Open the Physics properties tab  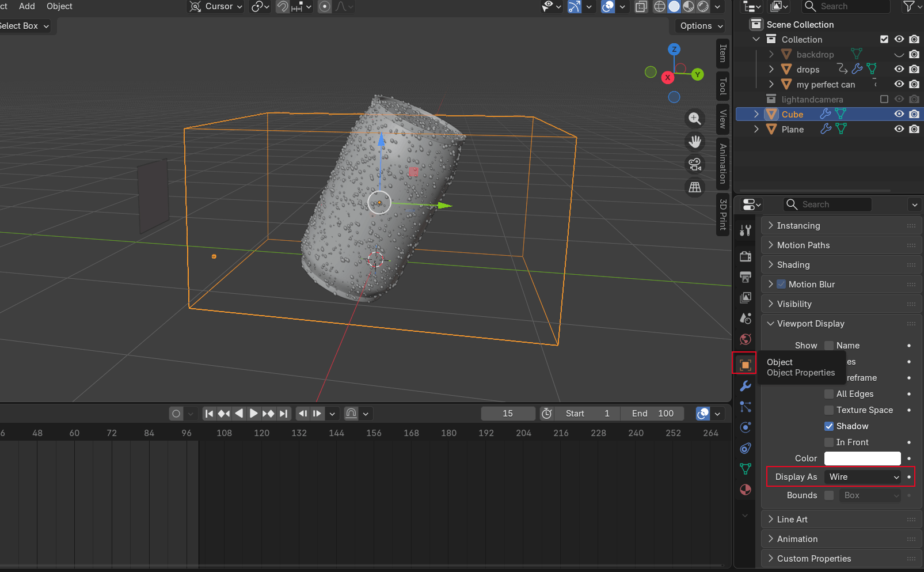[x=746, y=427]
